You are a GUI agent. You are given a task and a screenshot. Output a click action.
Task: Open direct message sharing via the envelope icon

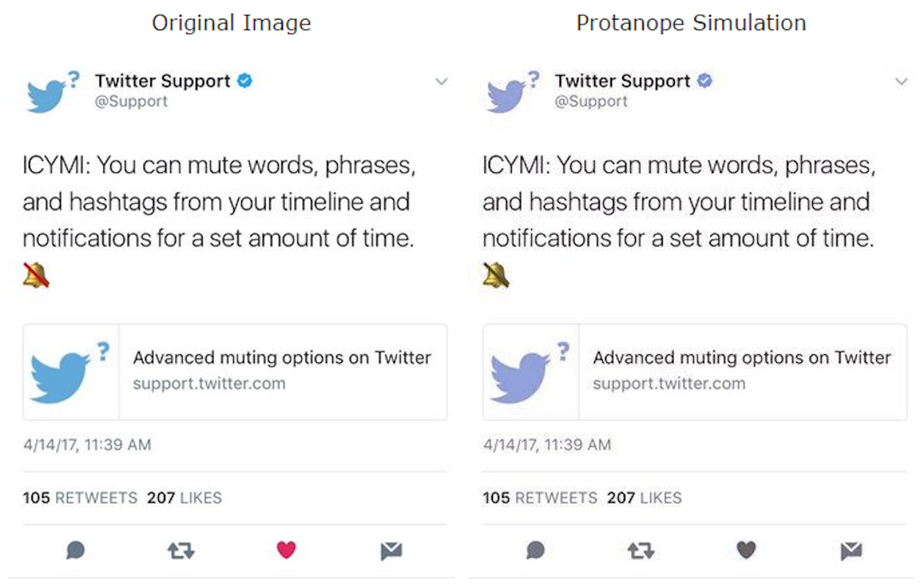[391, 550]
